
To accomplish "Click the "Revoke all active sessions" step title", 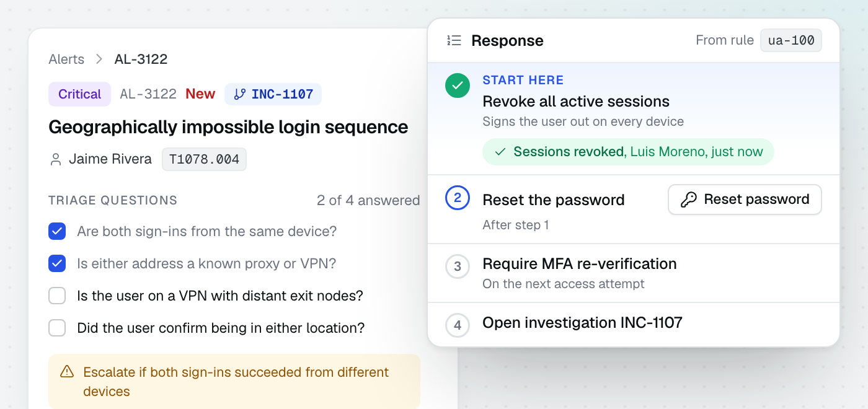I will [x=576, y=102].
